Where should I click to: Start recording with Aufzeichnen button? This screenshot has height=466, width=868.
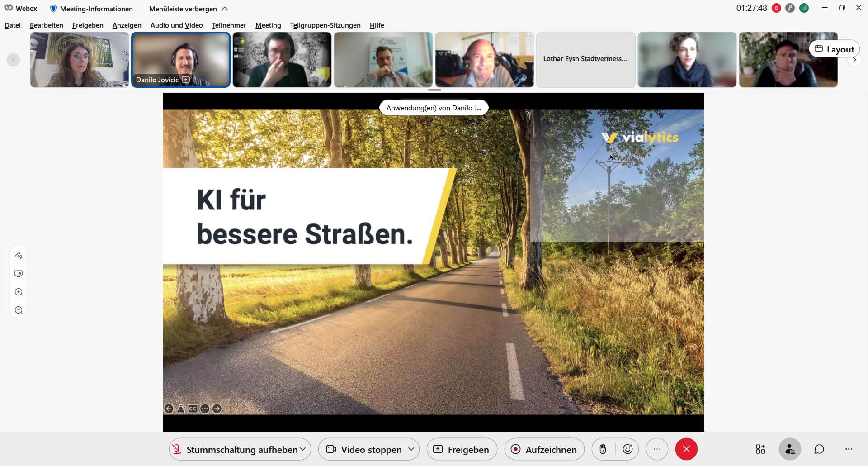click(544, 449)
